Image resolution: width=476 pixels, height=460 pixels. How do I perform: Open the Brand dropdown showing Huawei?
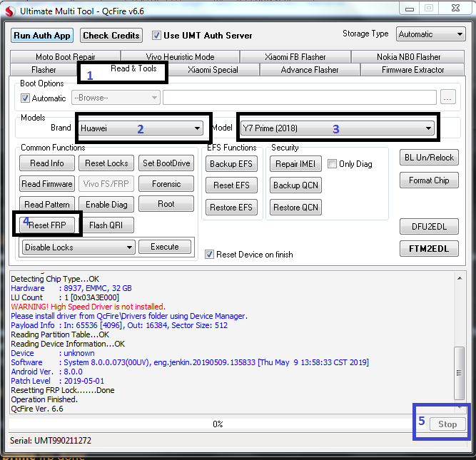click(141, 128)
